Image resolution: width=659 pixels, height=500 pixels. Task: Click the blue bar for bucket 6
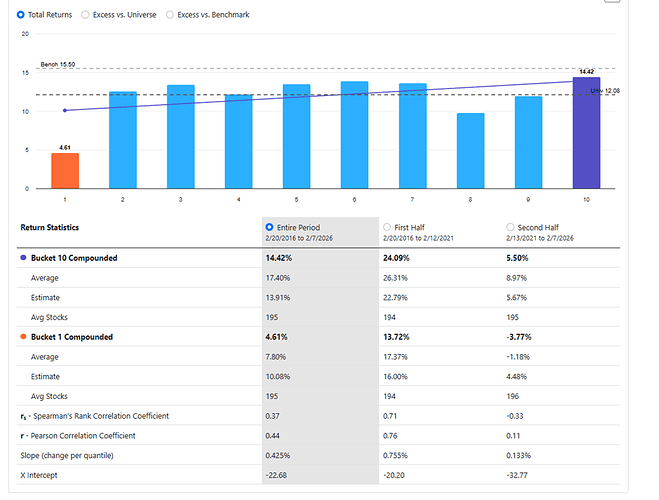tap(354, 135)
